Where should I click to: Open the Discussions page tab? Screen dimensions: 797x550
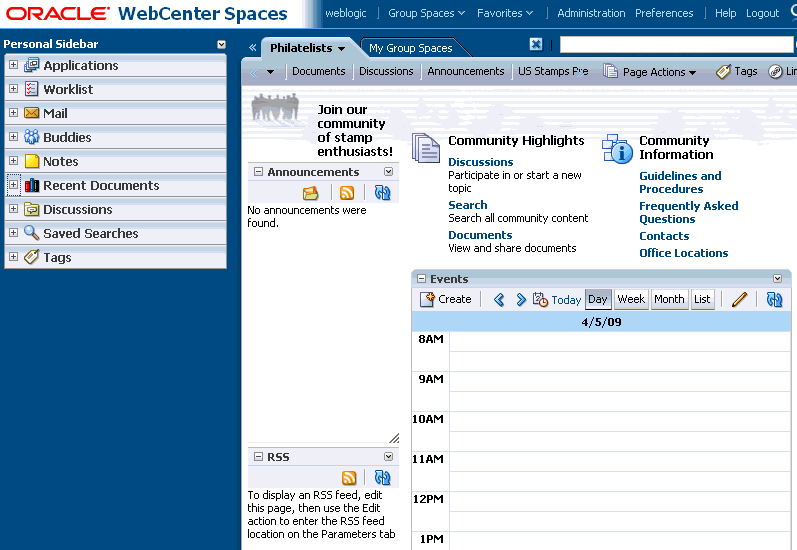click(x=386, y=71)
